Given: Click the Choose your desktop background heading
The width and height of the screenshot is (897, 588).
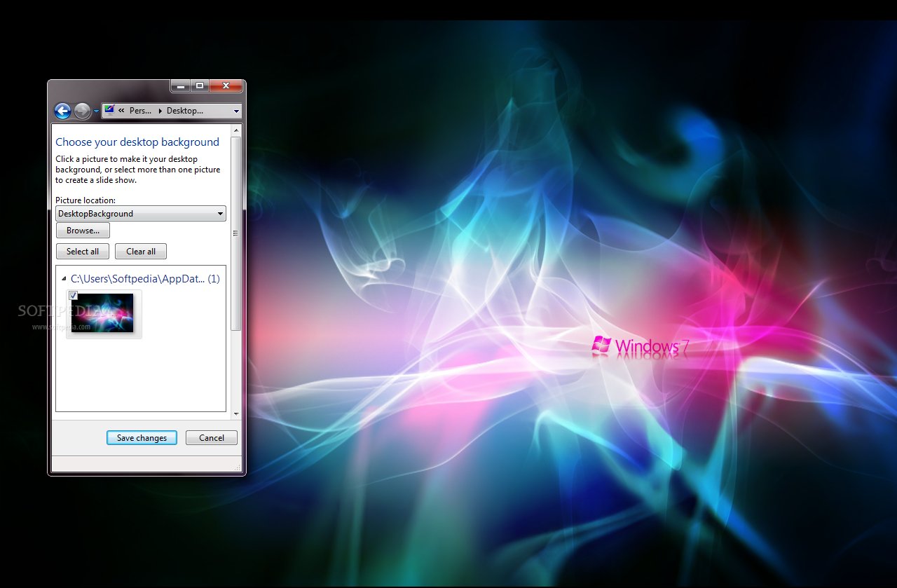Looking at the screenshot, I should tap(137, 142).
